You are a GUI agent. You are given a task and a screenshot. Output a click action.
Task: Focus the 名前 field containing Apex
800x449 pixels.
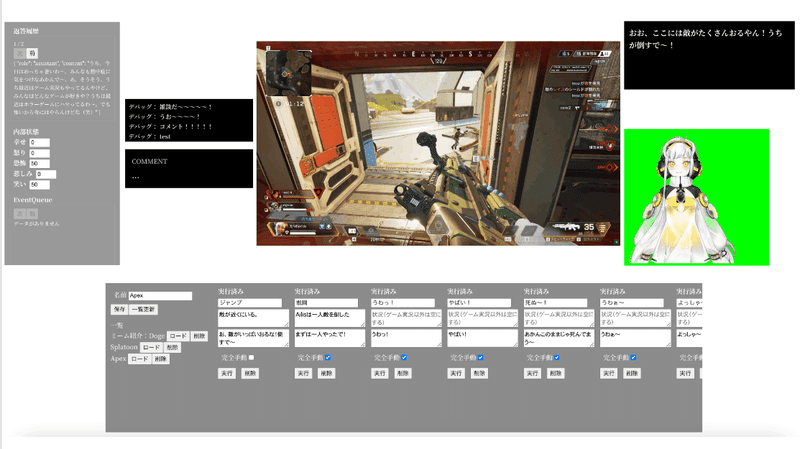tap(160, 296)
